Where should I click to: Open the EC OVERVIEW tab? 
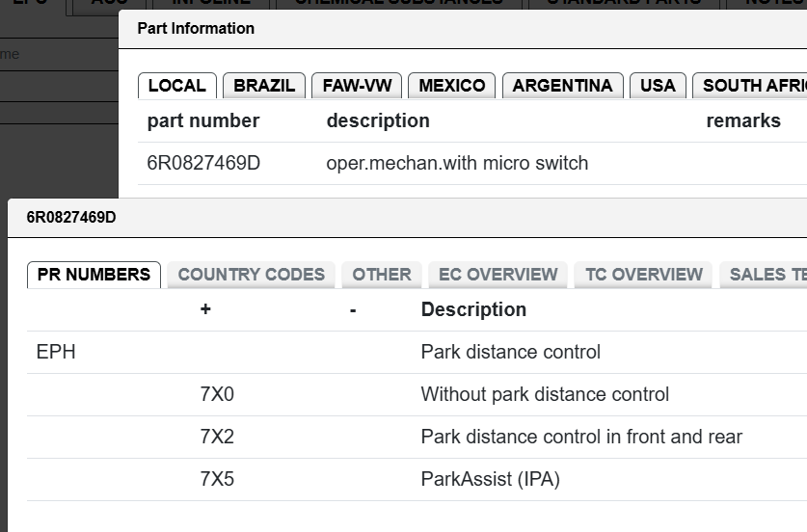pos(498,275)
